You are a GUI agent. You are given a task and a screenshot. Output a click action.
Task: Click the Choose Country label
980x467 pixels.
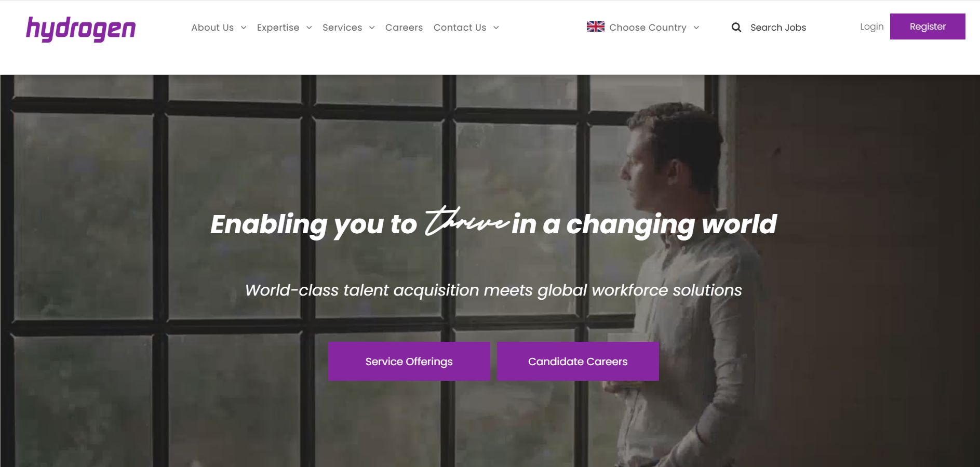(648, 28)
